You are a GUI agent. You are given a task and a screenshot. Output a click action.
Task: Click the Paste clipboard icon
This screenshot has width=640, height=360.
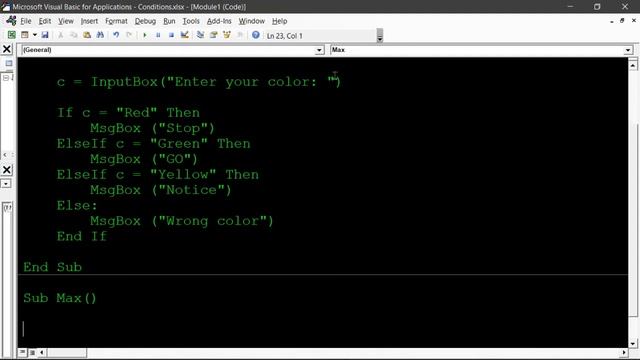pyautogui.click(x=87, y=35)
